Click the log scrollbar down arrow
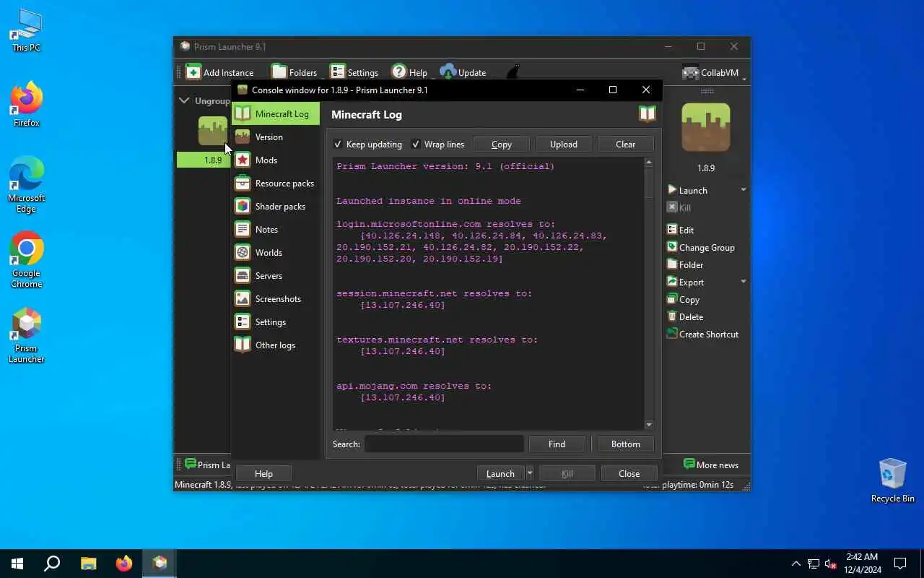Image resolution: width=924 pixels, height=578 pixels. coord(648,425)
